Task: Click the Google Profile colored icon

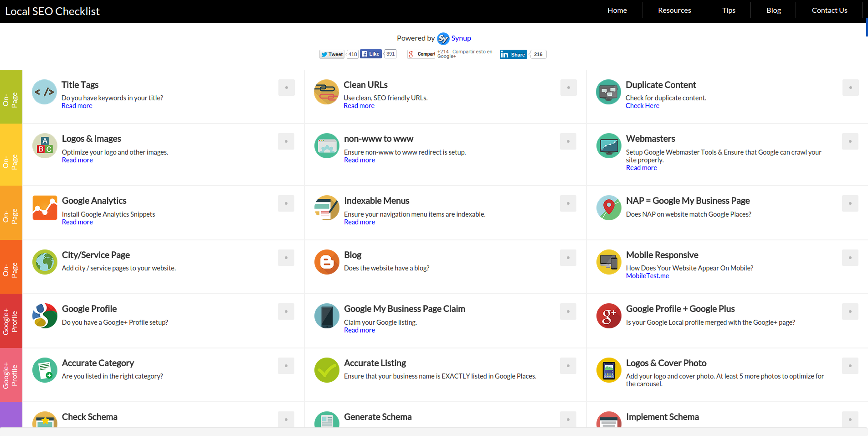Action: point(45,316)
